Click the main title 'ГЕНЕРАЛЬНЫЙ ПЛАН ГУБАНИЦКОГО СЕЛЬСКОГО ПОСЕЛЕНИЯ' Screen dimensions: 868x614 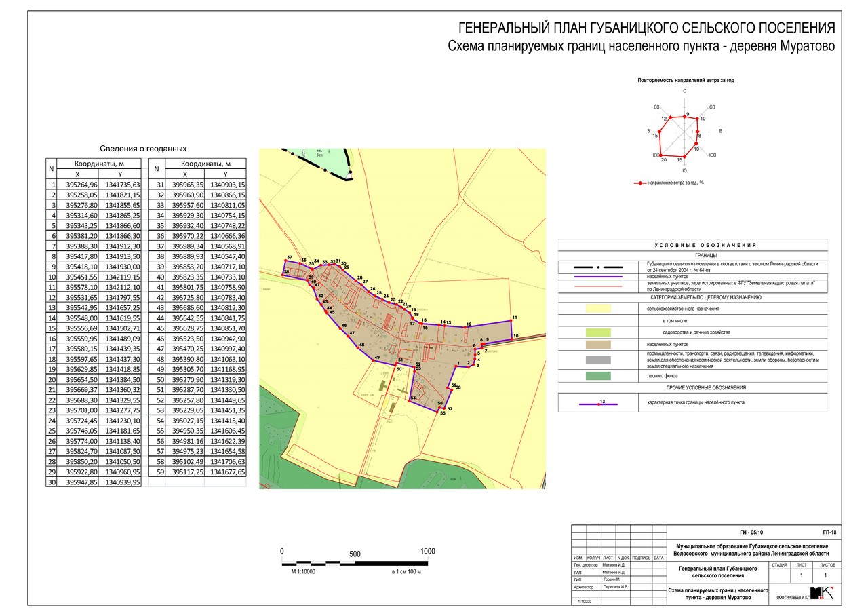[x=647, y=28]
